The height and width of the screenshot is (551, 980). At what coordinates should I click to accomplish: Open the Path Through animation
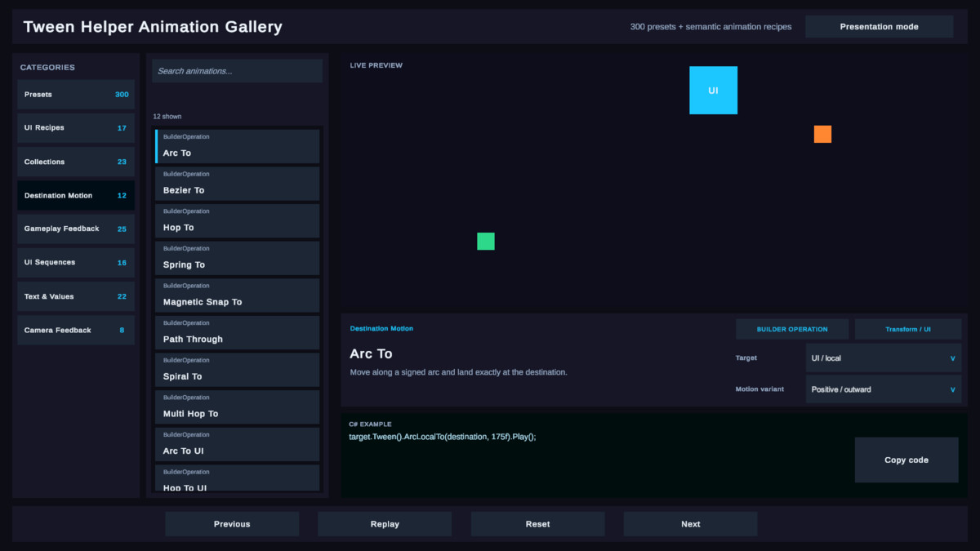tap(237, 333)
